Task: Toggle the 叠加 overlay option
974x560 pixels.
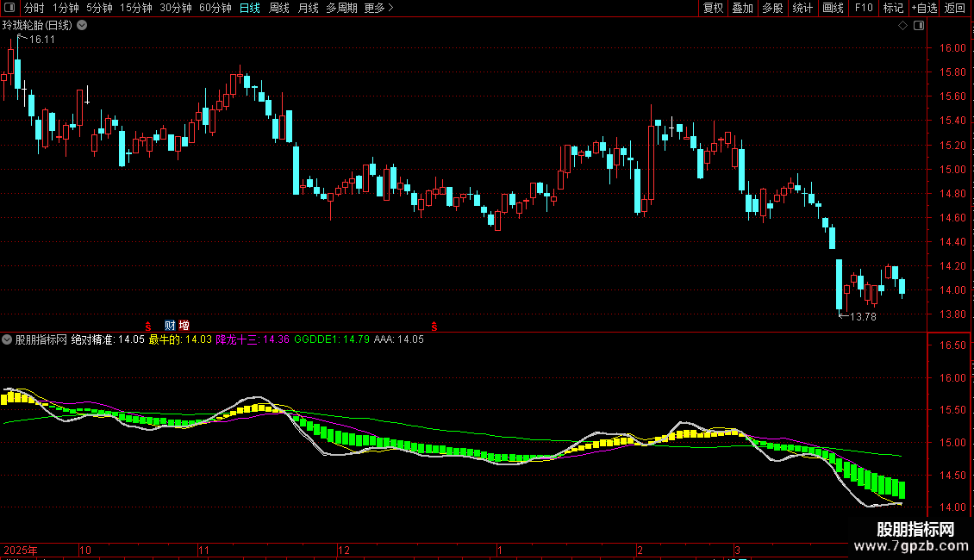Action: pyautogui.click(x=743, y=8)
